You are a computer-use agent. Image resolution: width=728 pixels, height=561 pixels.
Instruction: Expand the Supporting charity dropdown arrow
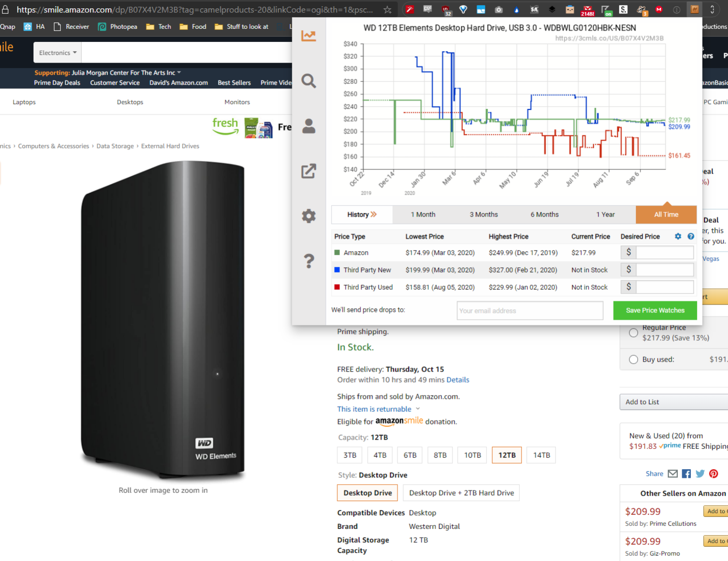pyautogui.click(x=179, y=72)
